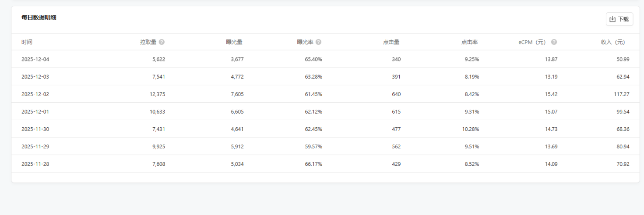Click the 70.92 revenue cell
This screenshot has height=215, width=644.
coord(623,164)
